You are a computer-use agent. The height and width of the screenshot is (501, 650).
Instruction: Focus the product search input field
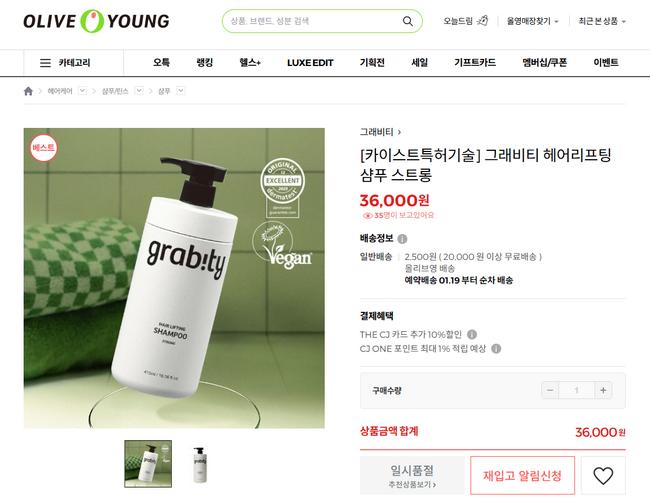[x=314, y=21]
